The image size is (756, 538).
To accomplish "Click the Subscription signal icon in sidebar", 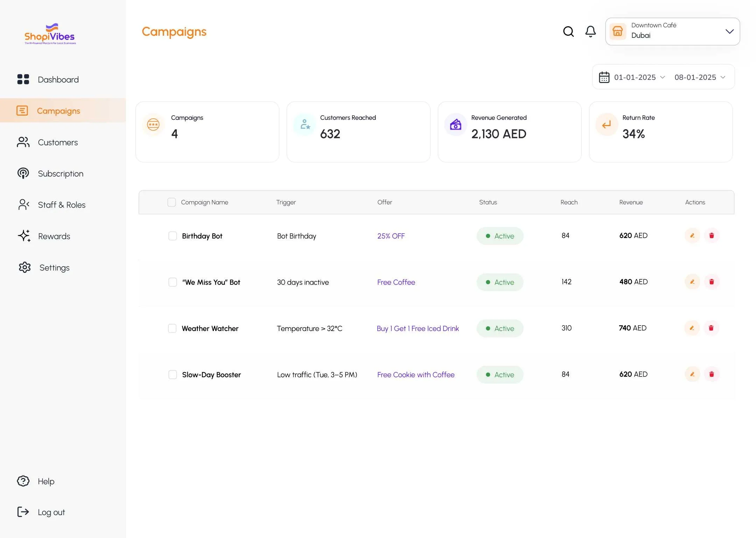I will point(23,173).
